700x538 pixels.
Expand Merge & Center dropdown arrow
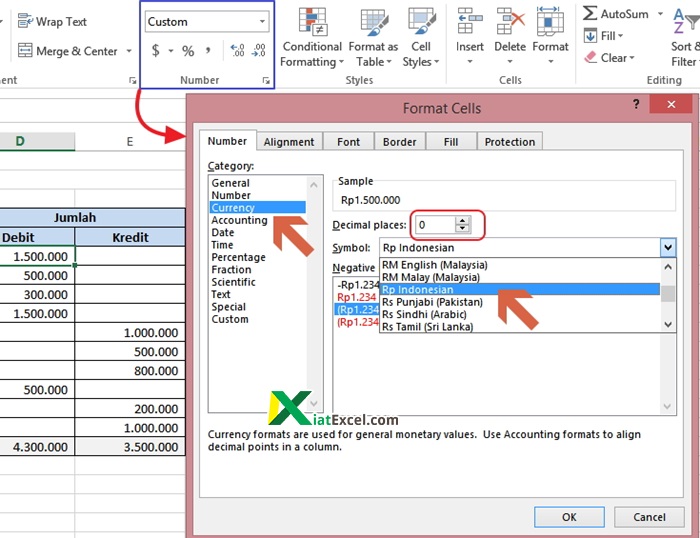pyautogui.click(x=129, y=51)
